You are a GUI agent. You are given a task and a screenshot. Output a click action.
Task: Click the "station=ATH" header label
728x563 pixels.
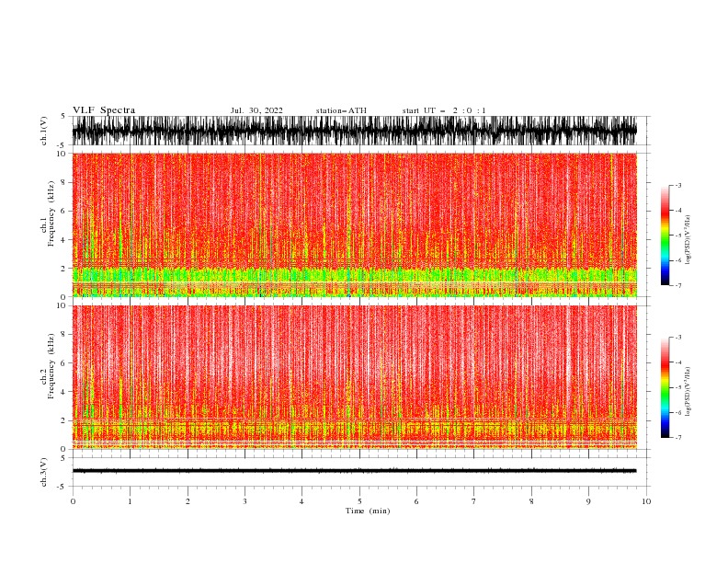341,110
